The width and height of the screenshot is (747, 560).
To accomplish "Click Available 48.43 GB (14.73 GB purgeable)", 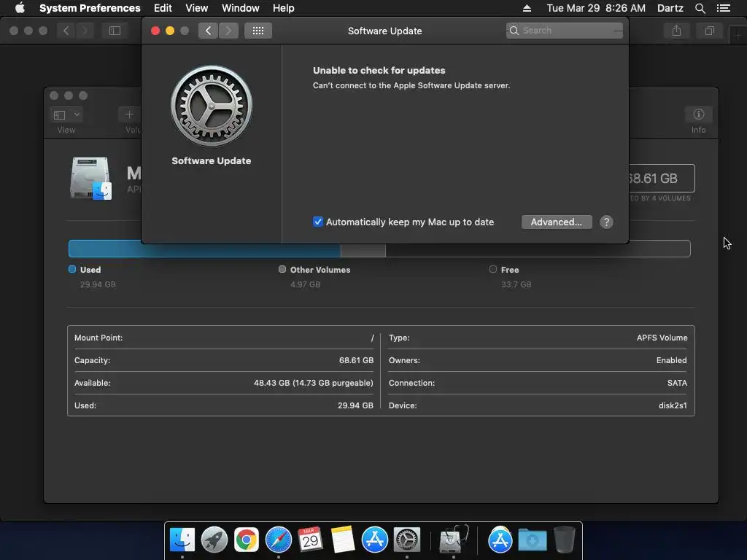I will point(314,383).
